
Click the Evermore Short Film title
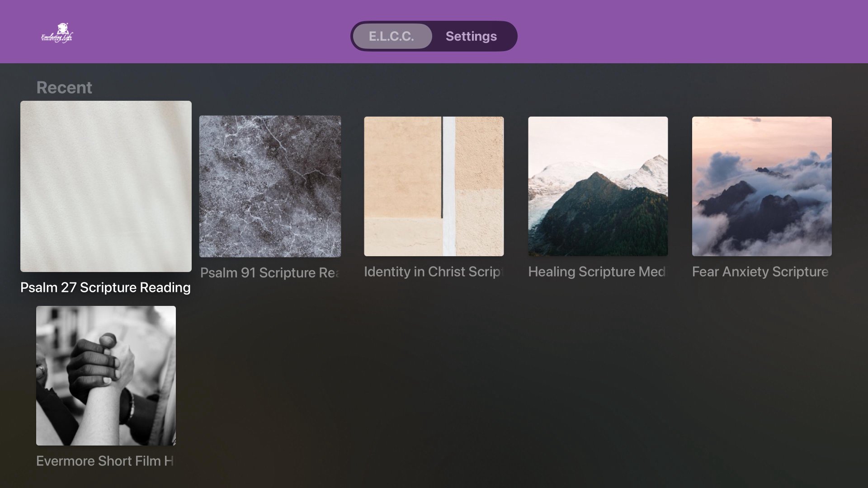coord(105,461)
